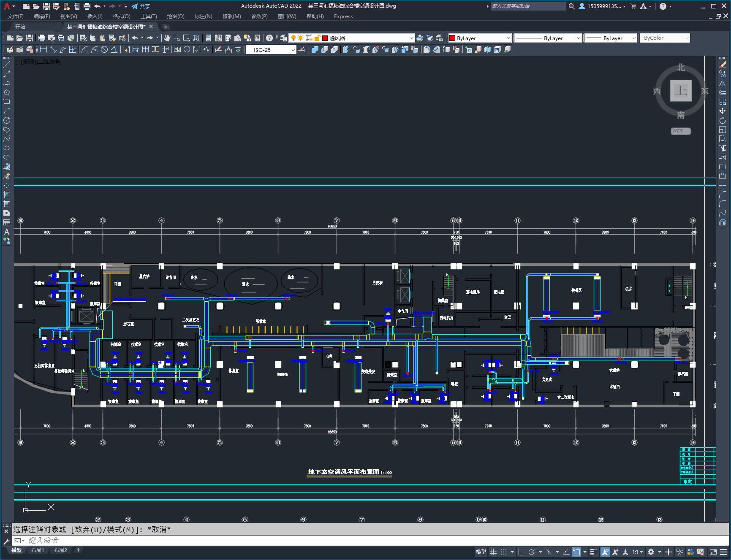Toggle Ortho mode in status bar

522,552
